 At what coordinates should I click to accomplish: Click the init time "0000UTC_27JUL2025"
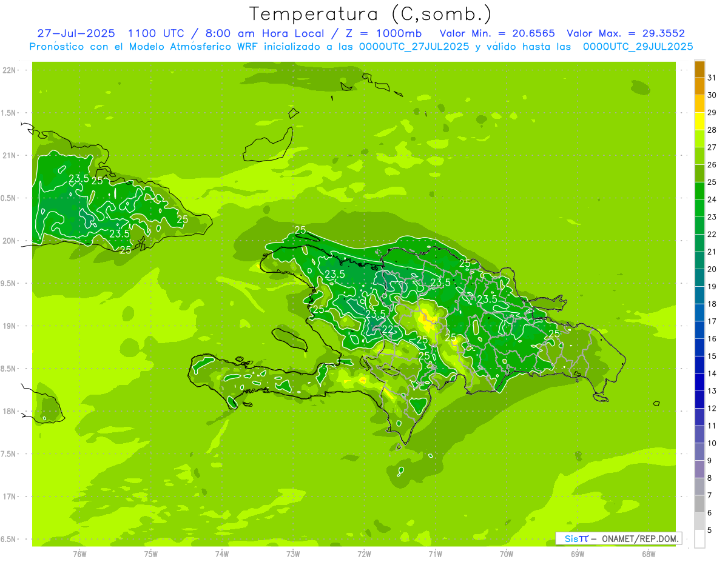[414, 47]
